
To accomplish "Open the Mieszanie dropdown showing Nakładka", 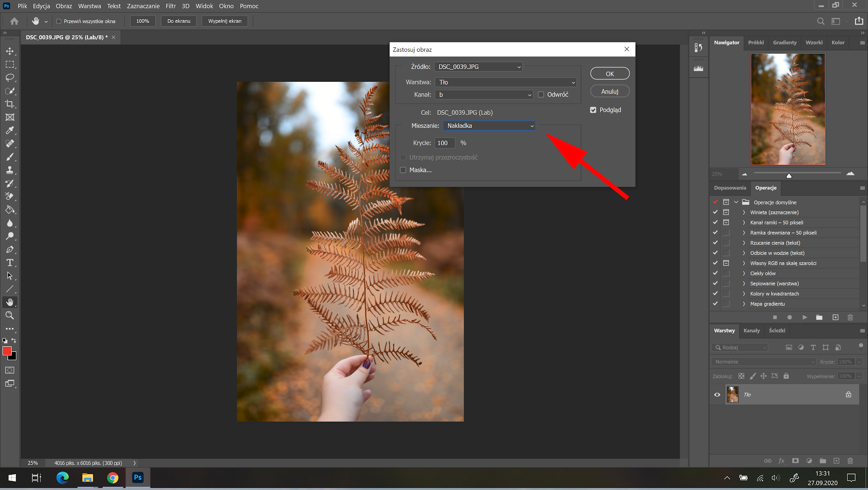I will pyautogui.click(x=490, y=126).
